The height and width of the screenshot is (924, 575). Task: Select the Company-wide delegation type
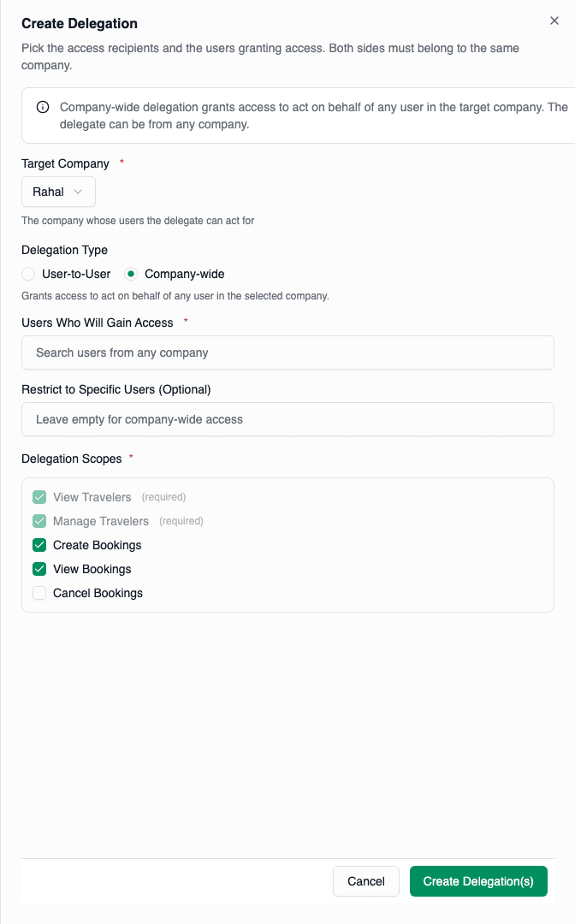131,274
